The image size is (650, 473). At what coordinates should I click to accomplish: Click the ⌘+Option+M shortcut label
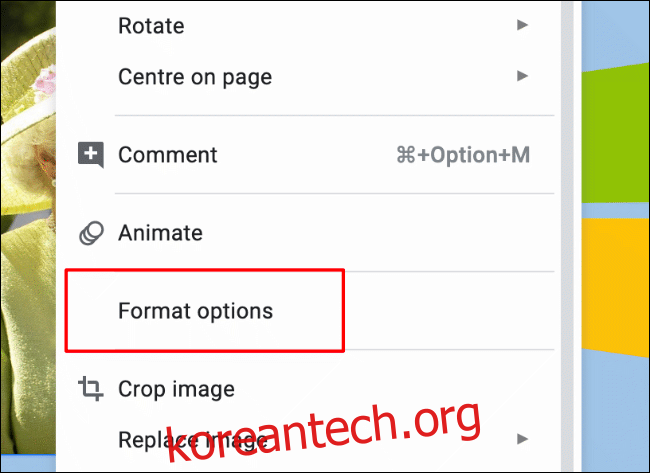pos(463,155)
